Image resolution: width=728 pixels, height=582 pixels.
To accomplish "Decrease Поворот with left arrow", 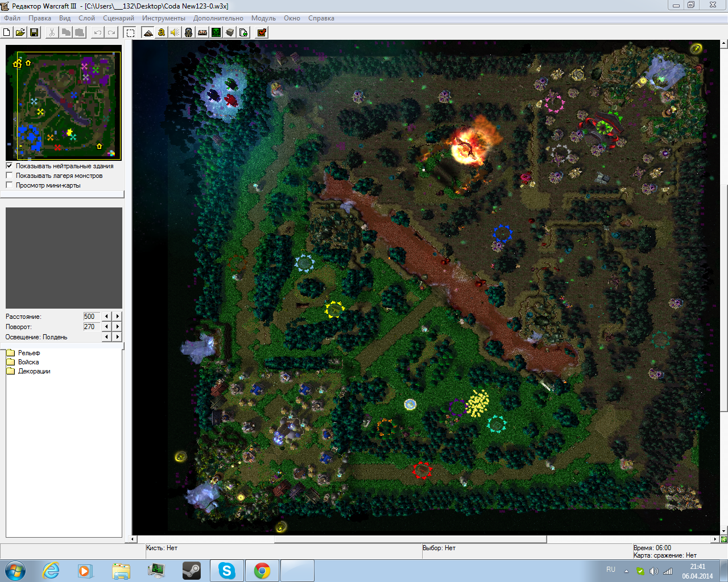I will tap(106, 327).
